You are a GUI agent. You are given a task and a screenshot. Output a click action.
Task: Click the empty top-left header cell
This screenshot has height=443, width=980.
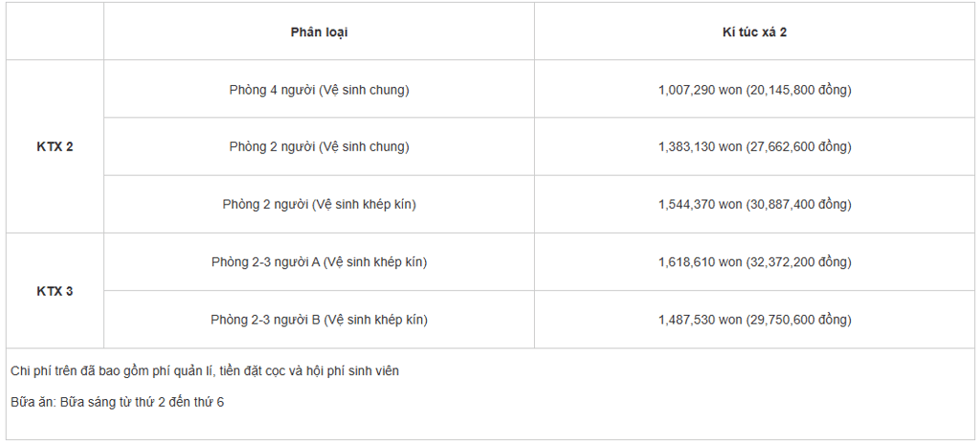click(x=55, y=32)
